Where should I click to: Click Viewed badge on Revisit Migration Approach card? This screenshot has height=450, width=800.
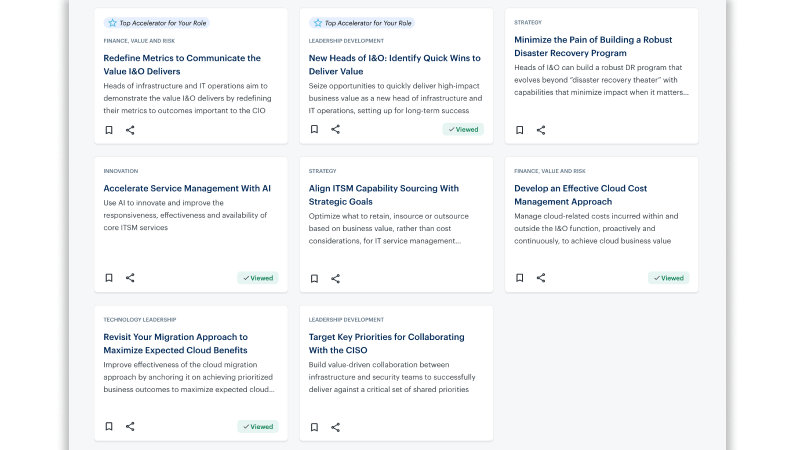pyautogui.click(x=257, y=426)
